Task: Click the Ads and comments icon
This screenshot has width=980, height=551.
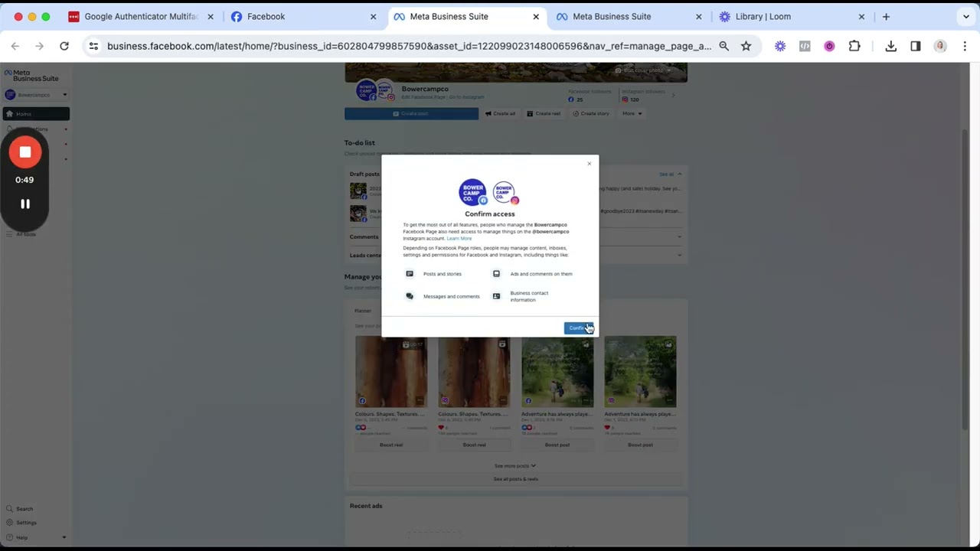Action: (496, 274)
